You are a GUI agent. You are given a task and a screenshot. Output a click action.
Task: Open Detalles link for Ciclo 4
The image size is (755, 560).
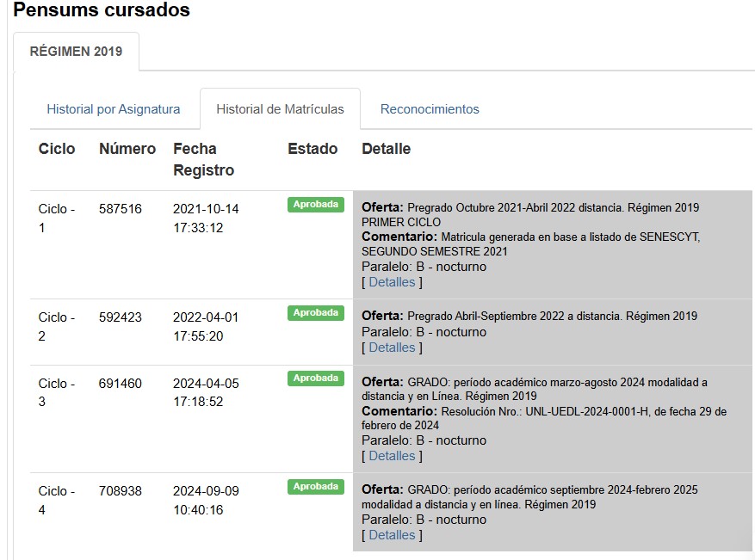(x=392, y=535)
